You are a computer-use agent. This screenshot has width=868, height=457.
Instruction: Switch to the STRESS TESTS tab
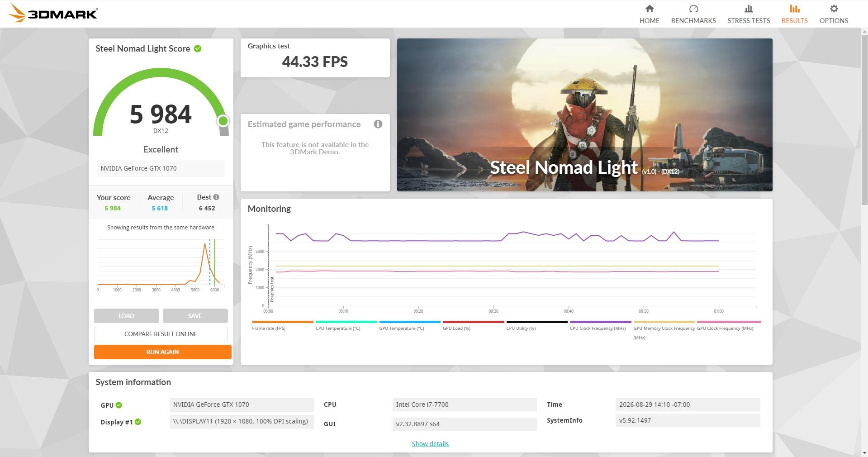click(x=749, y=14)
